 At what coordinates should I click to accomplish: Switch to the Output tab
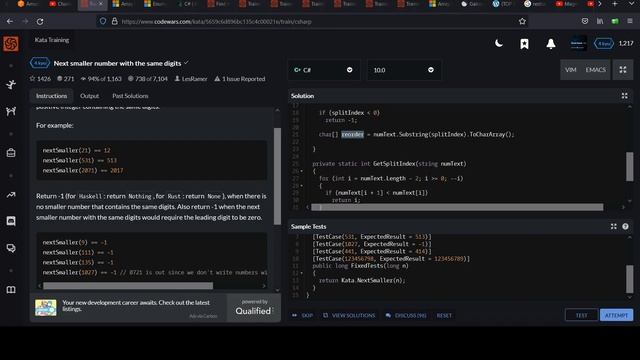[89, 96]
